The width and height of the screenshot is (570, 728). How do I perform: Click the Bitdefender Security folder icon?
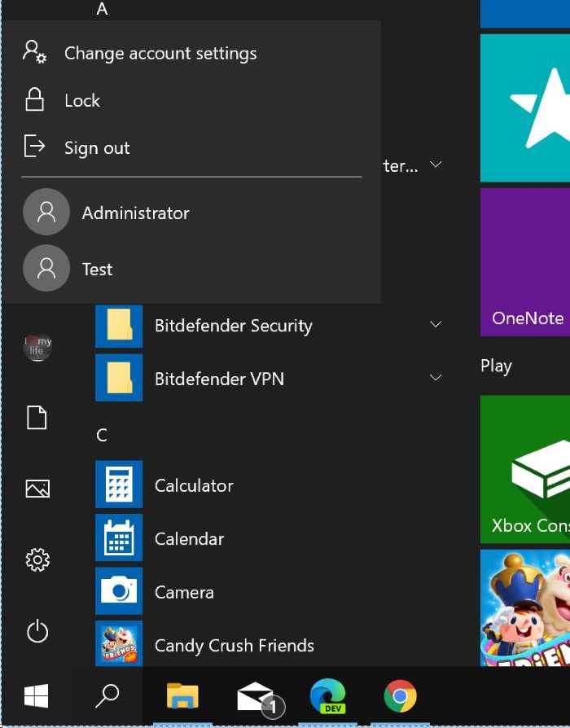point(119,326)
